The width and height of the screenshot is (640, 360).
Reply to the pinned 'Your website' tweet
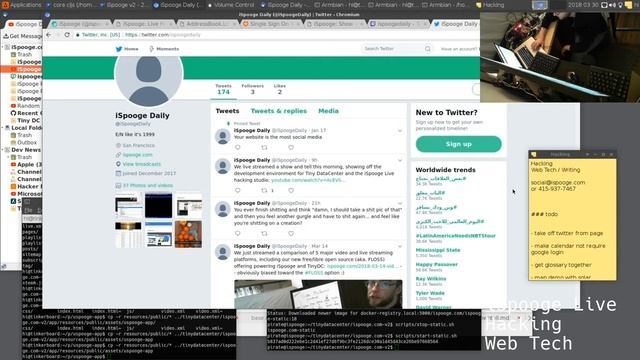coord(238,147)
